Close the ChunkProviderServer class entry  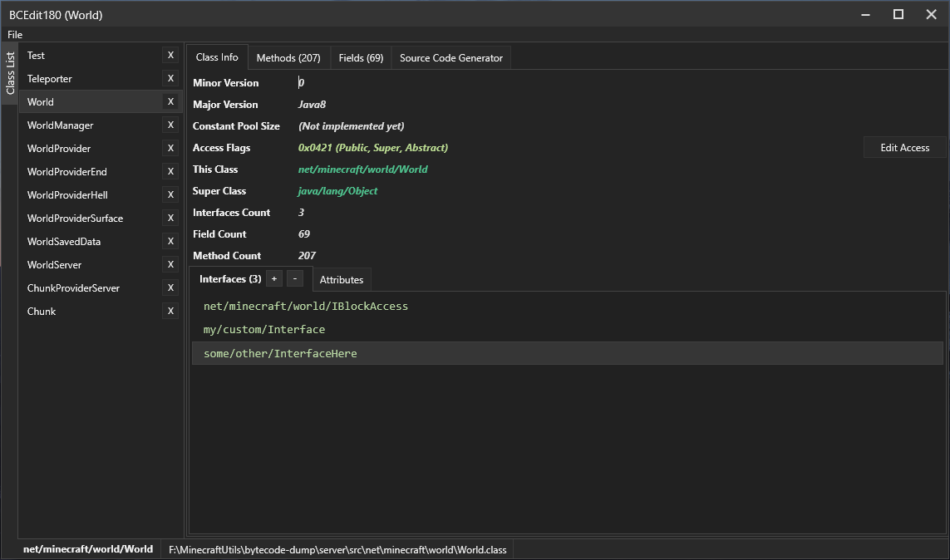170,287
